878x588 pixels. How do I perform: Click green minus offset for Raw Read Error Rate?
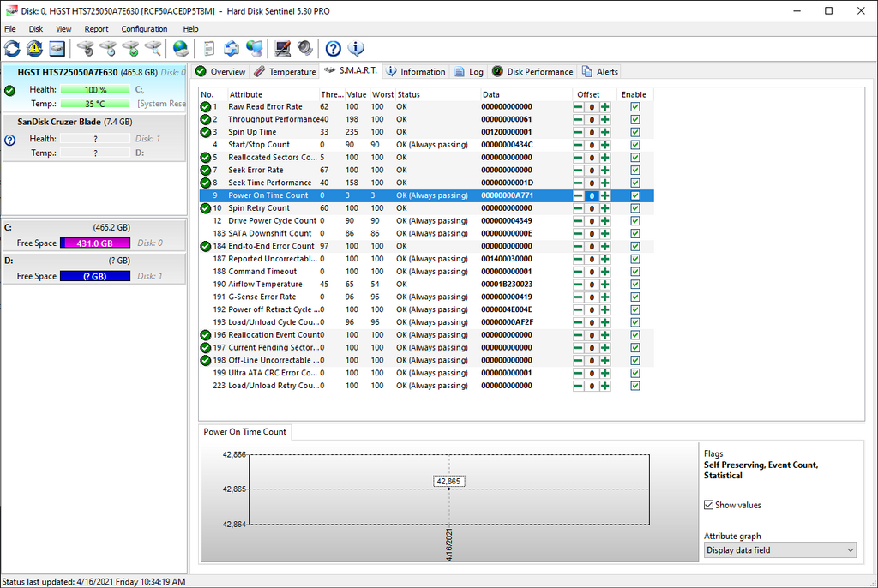(578, 107)
